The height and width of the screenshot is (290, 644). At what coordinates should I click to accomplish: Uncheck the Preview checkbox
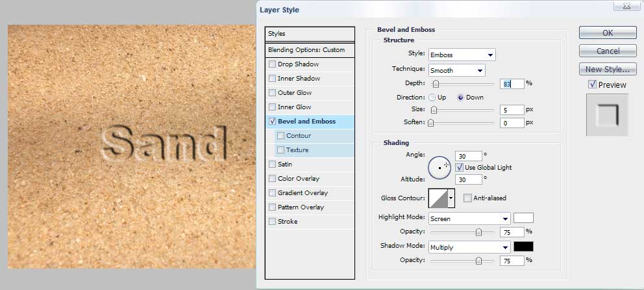pos(592,85)
